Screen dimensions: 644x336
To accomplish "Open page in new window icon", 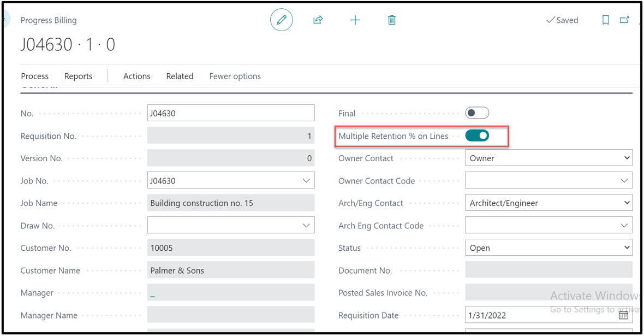I will click(624, 20).
